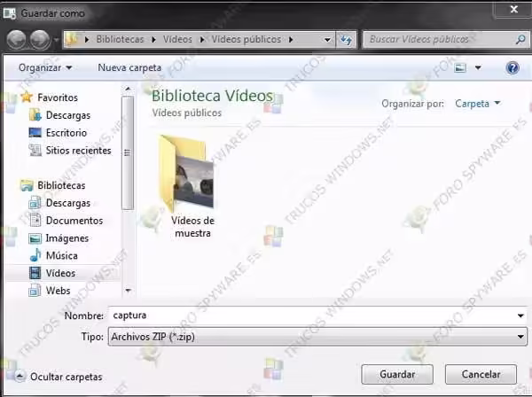
Task: Click the Guardar button
Action: (397, 374)
